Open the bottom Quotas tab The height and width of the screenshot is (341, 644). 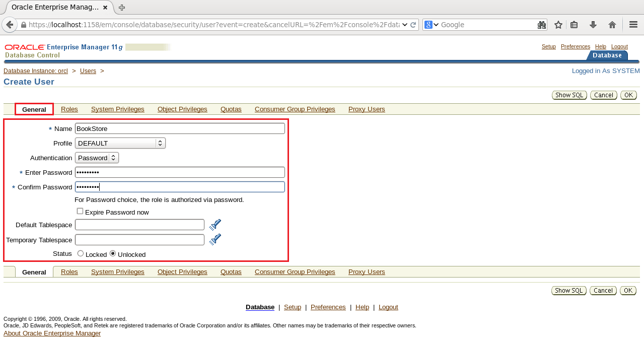[231, 272]
